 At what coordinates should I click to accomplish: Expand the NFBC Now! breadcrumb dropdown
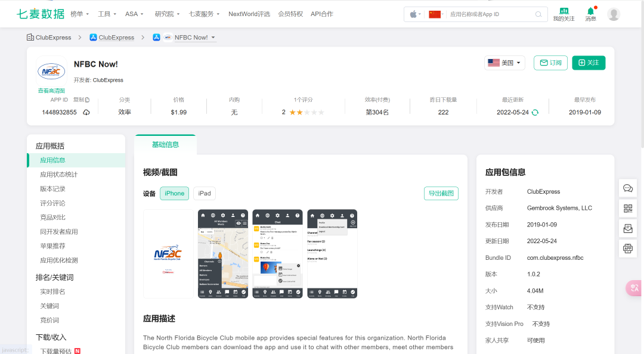(213, 38)
